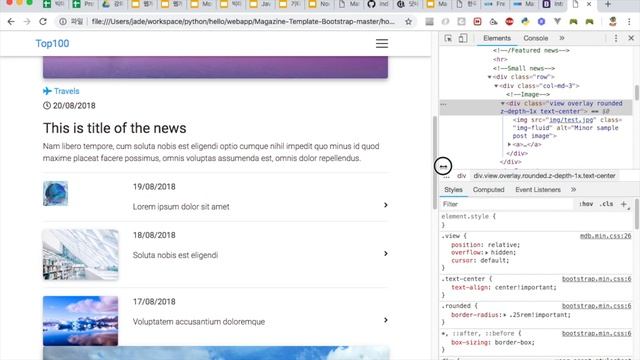This screenshot has height=360, width=640.
Task: Open the Travels category link
Action: coord(67,91)
